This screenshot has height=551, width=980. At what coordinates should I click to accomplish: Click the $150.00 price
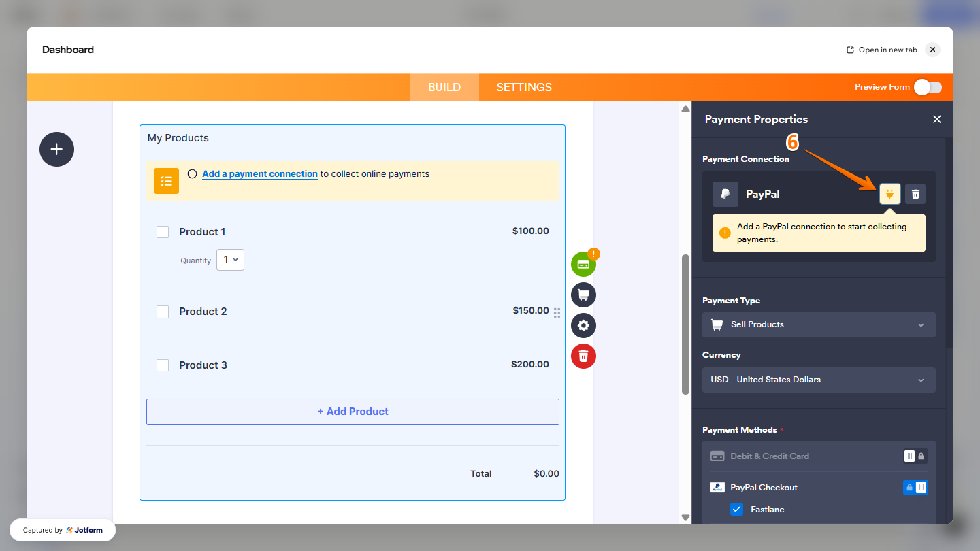[x=531, y=310]
